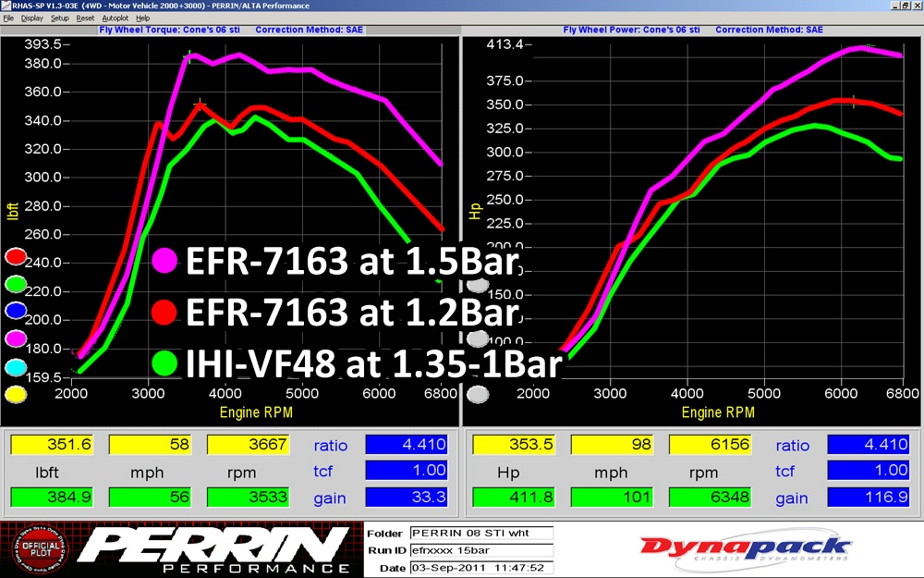The width and height of the screenshot is (924, 578).
Task: Click the "gain" label in the torque panel
Action: [330, 498]
